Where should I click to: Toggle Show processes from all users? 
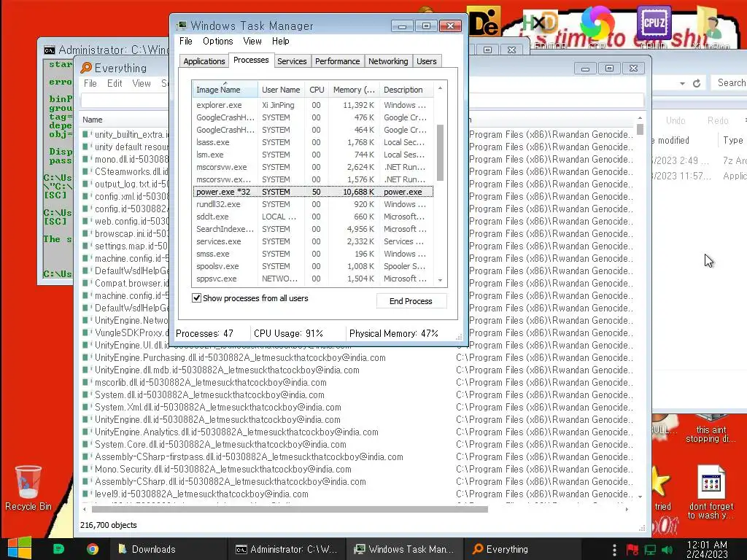pos(196,298)
